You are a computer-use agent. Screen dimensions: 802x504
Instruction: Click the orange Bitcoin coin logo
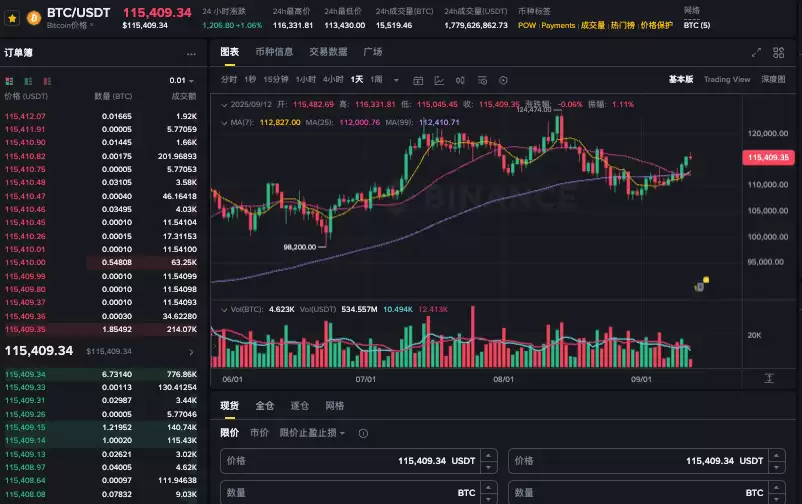[x=34, y=18]
